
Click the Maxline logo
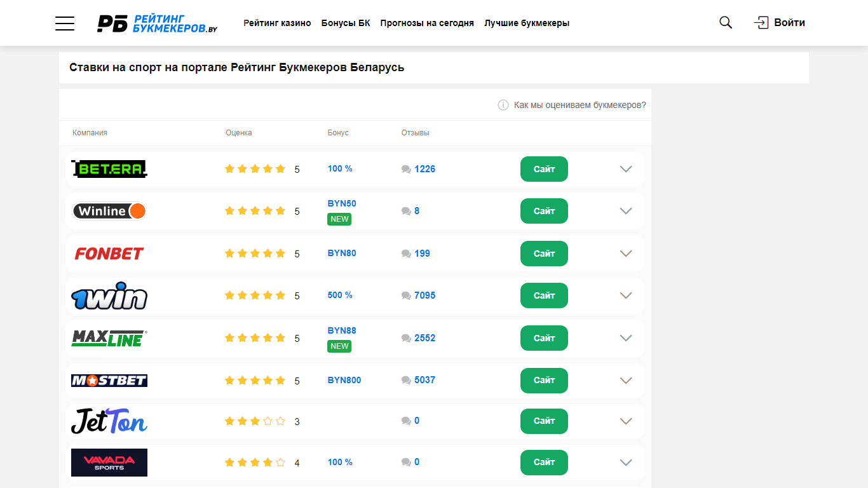point(109,338)
